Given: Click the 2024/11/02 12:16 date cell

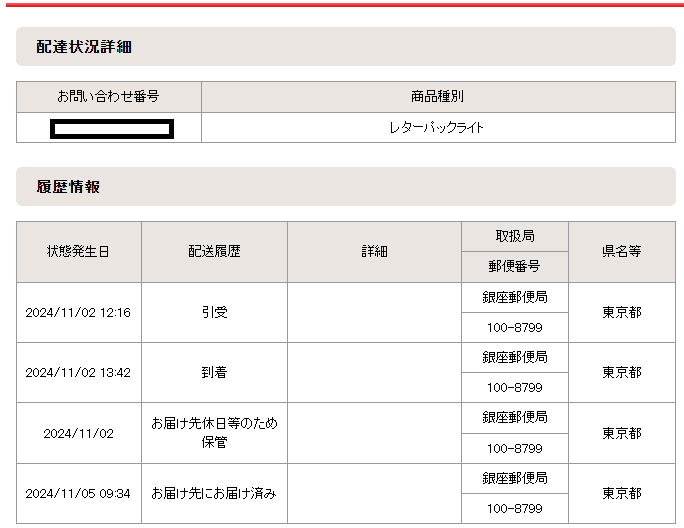Looking at the screenshot, I should (78, 313).
